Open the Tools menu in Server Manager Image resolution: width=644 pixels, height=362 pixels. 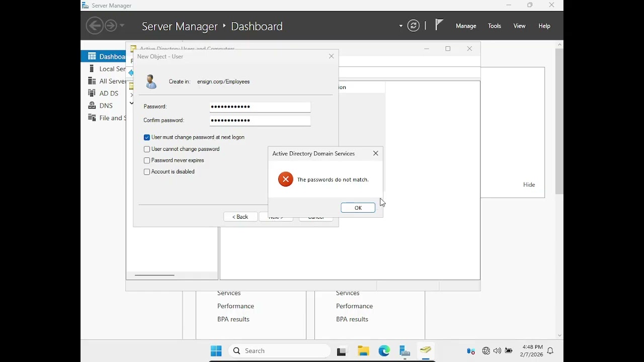(x=495, y=26)
